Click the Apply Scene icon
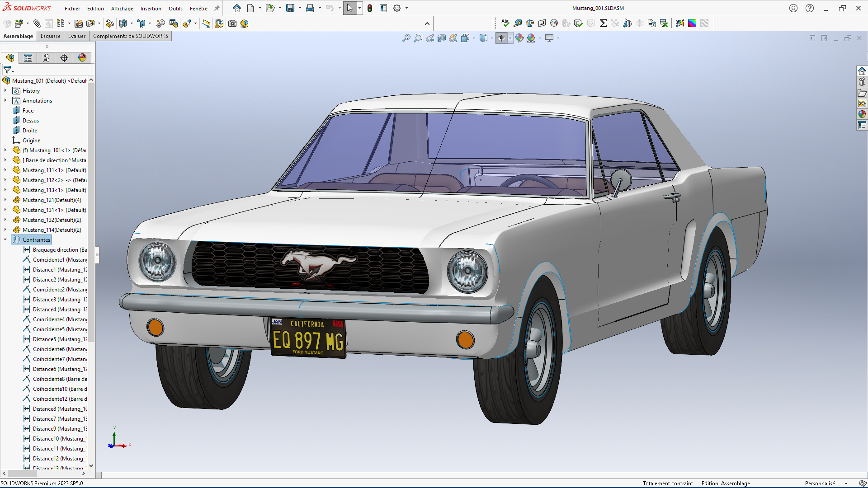Screen dimensions: 868x488 [x=531, y=38]
